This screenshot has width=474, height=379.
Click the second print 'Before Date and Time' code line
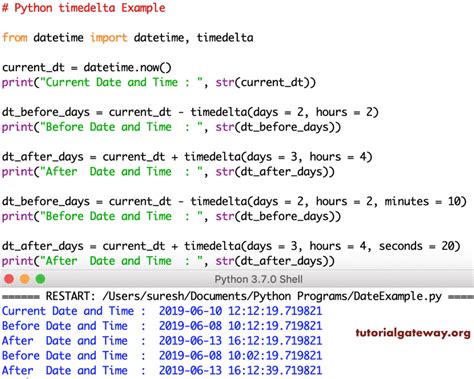pos(171,216)
